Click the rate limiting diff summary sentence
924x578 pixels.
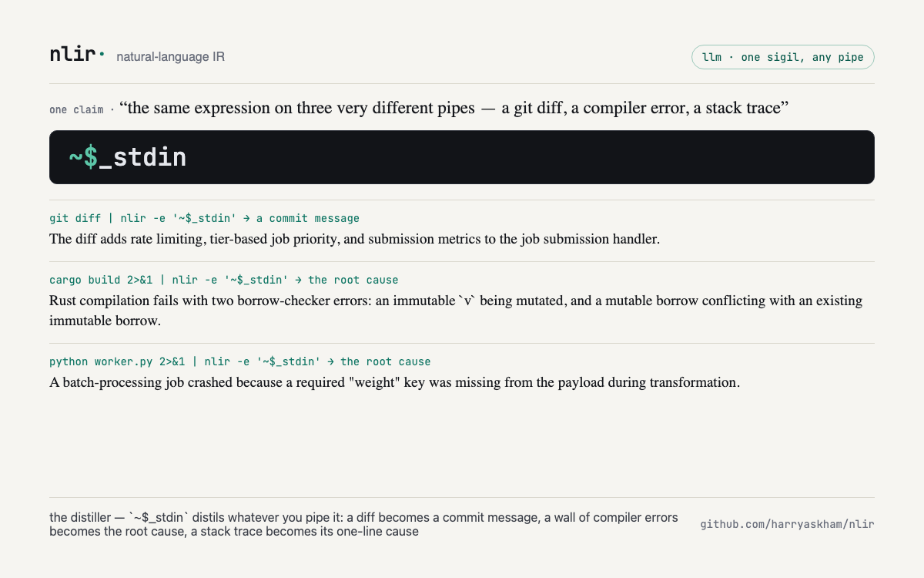click(x=354, y=239)
